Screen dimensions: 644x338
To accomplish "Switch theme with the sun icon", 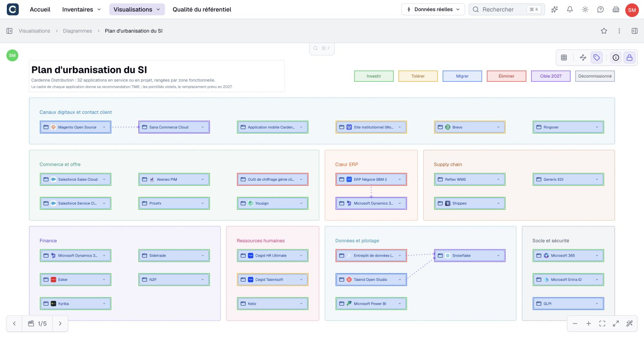I will click(585, 9).
